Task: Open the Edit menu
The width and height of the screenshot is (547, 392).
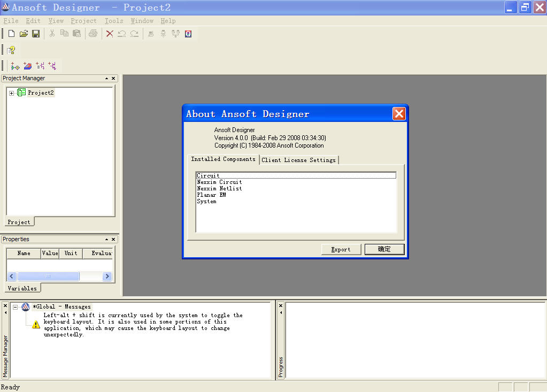Action: [33, 21]
